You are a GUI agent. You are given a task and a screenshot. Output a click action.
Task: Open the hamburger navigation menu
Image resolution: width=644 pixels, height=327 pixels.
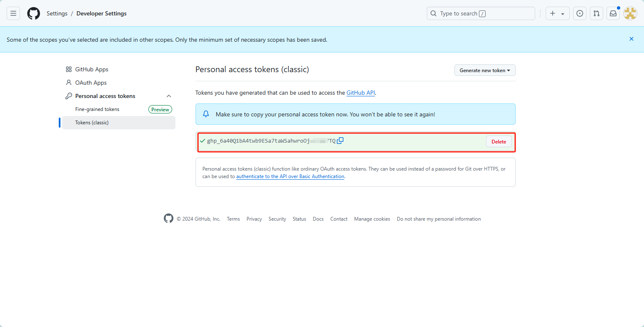[x=13, y=13]
